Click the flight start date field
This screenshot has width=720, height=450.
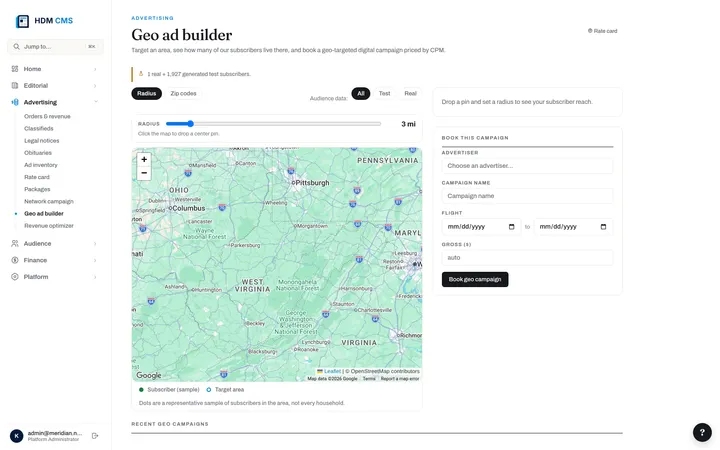[481, 227]
